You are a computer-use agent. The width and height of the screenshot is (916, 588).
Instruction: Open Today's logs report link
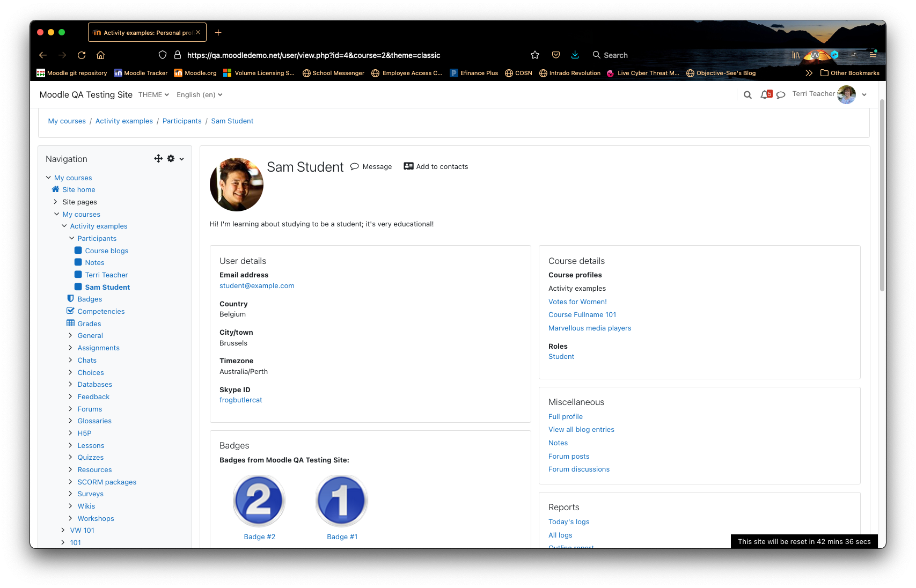(x=569, y=522)
